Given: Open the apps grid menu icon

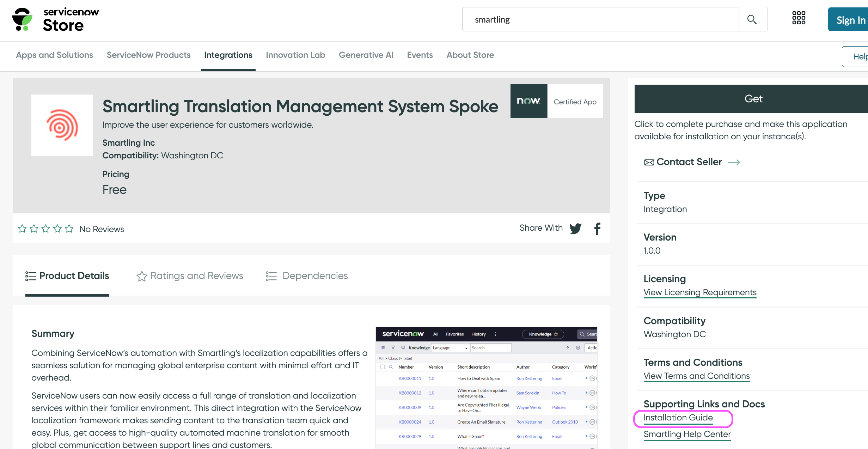Looking at the screenshot, I should 799,18.
